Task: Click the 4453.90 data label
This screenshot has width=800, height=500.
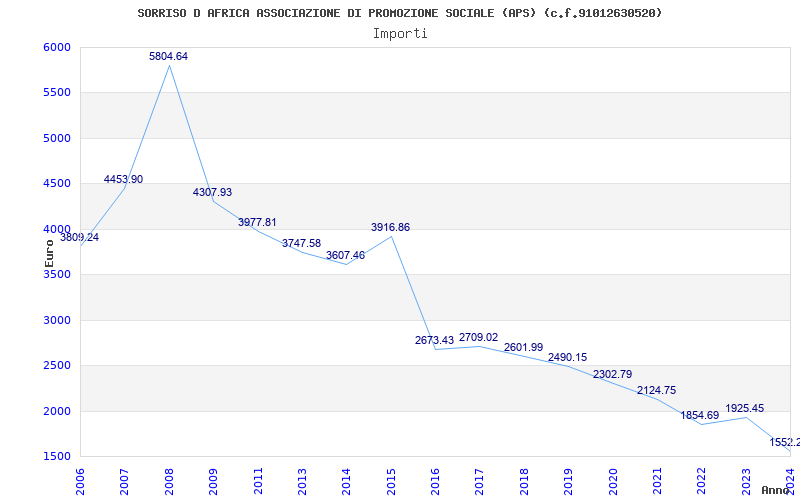Action: [x=123, y=180]
